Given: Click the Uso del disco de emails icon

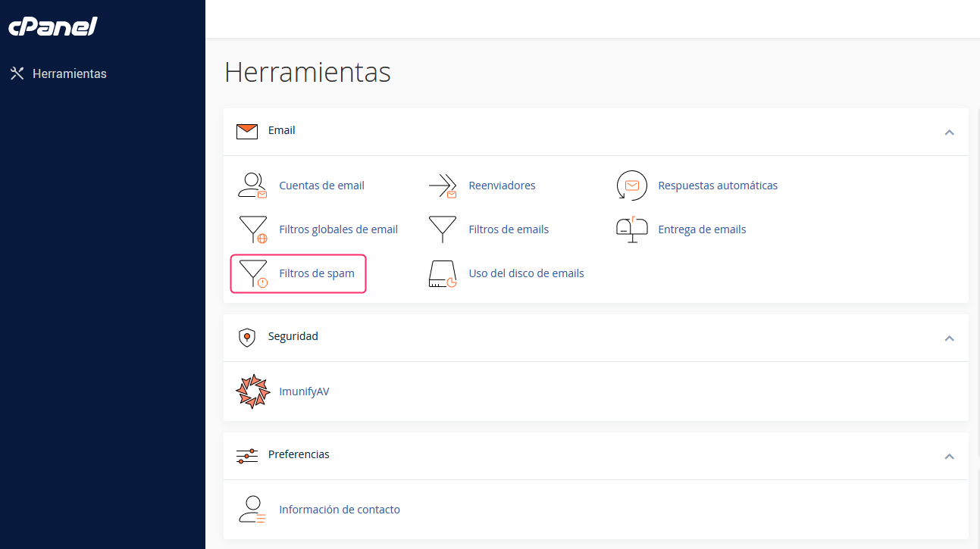Looking at the screenshot, I should pos(442,273).
